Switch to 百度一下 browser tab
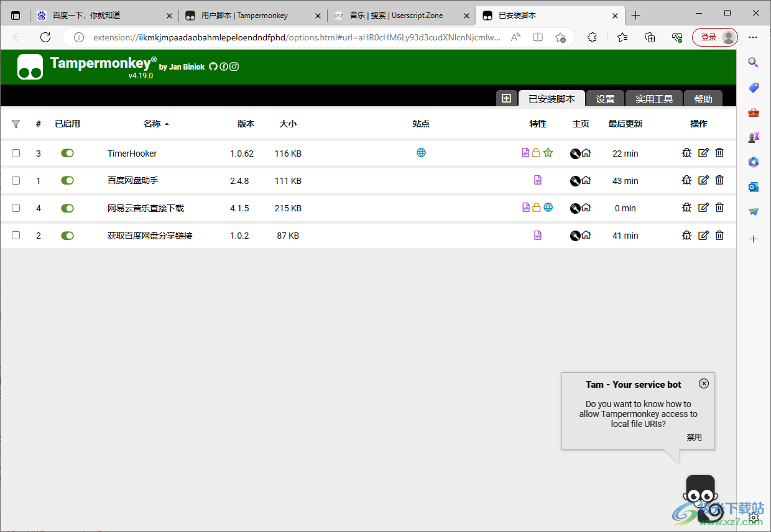This screenshot has width=771, height=532. click(104, 16)
